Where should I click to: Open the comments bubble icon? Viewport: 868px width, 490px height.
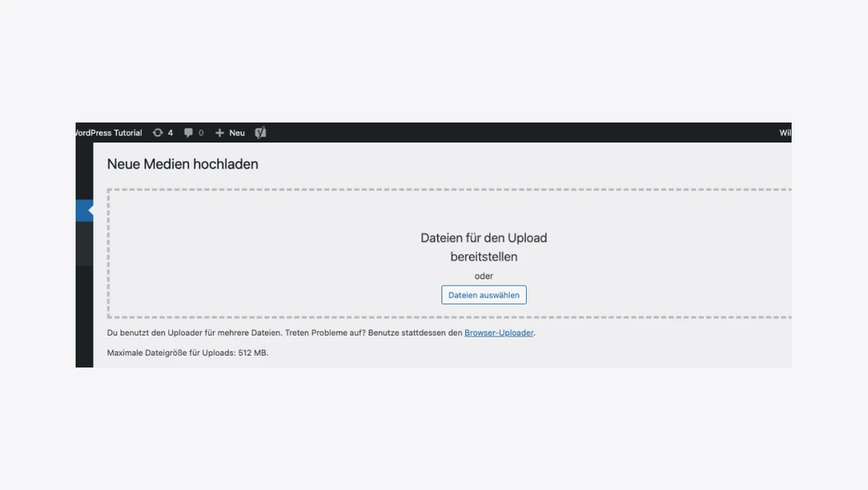188,133
